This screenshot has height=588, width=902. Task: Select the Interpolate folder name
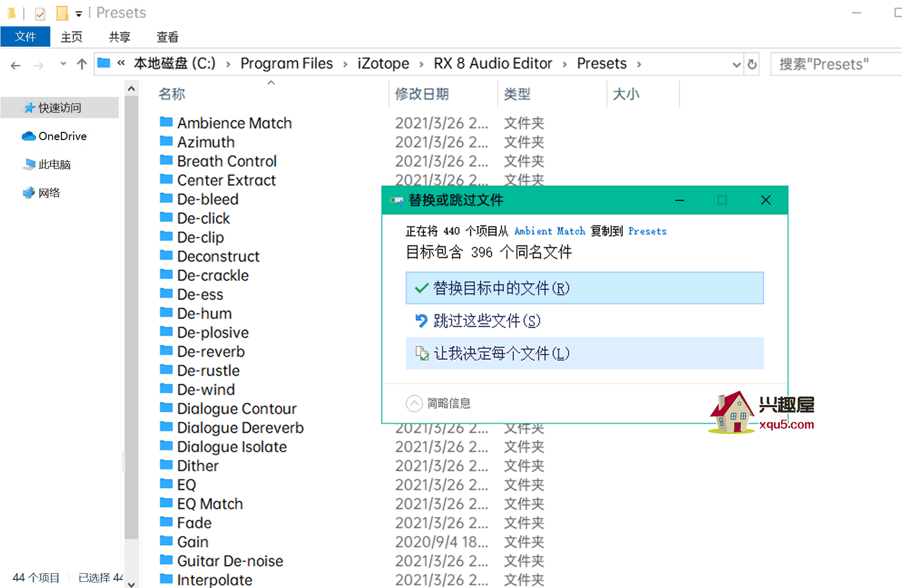[x=215, y=580]
